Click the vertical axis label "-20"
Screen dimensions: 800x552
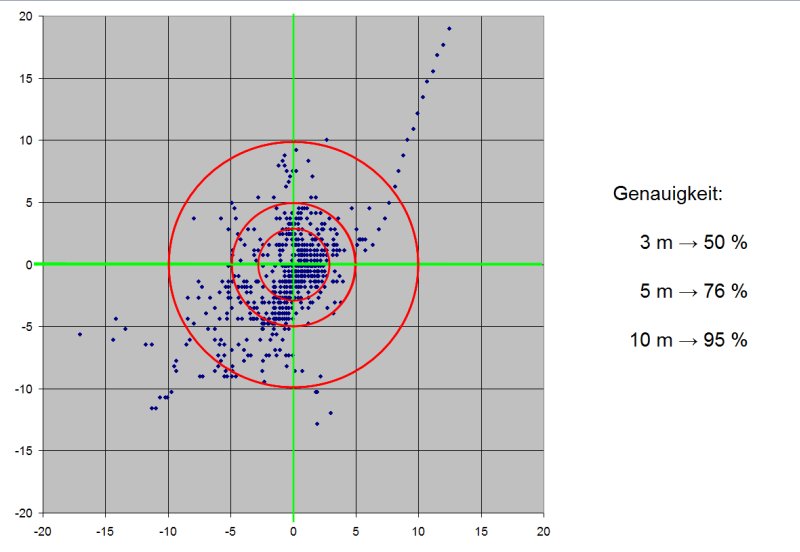click(23, 513)
